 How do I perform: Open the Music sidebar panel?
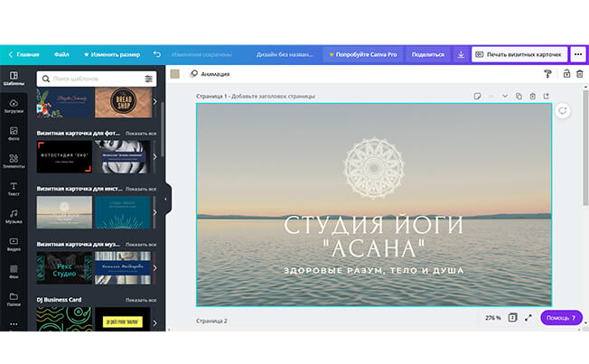click(x=14, y=215)
